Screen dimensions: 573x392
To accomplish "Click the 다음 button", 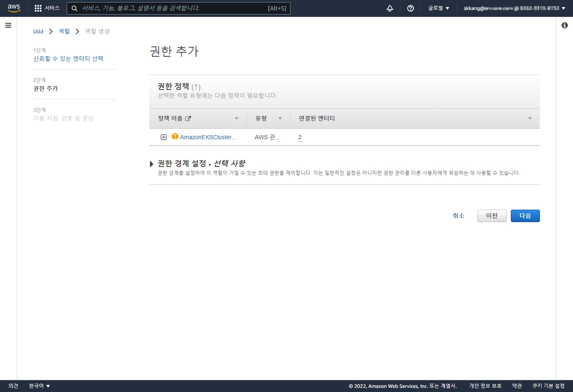I will pos(525,216).
